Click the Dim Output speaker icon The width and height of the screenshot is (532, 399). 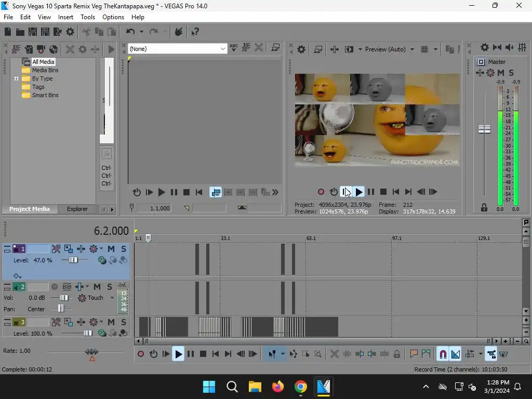click(509, 47)
